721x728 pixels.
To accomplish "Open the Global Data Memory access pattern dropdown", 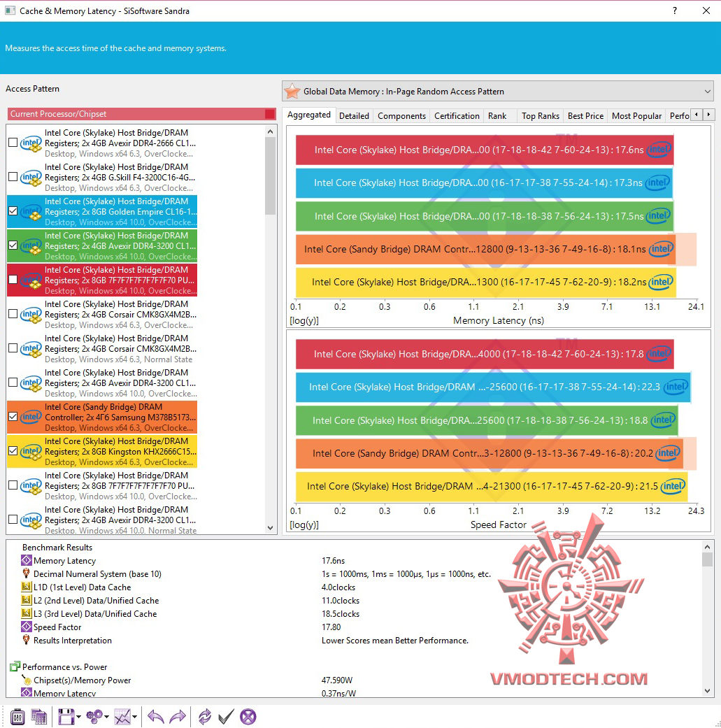I will coord(498,91).
